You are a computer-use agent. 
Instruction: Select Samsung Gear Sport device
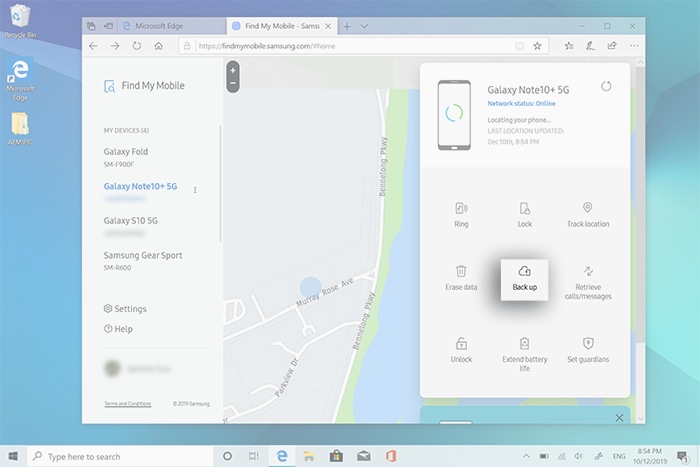tap(143, 260)
